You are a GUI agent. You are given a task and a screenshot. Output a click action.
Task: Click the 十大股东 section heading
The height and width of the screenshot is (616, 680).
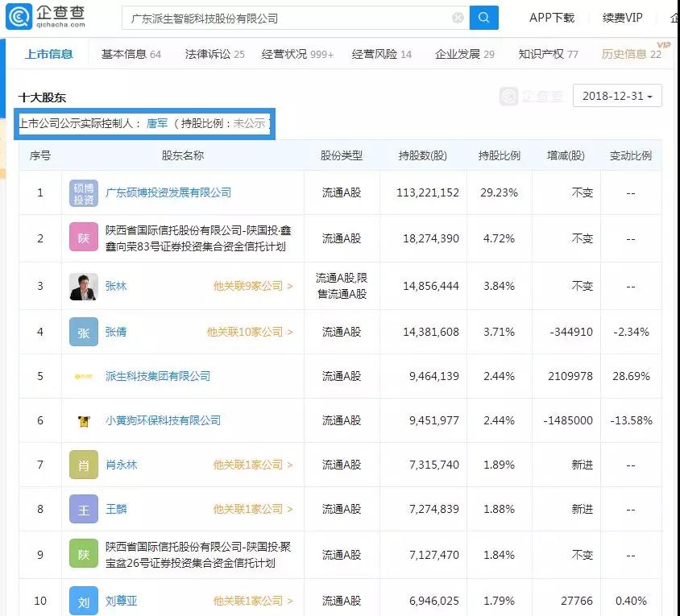click(x=42, y=97)
